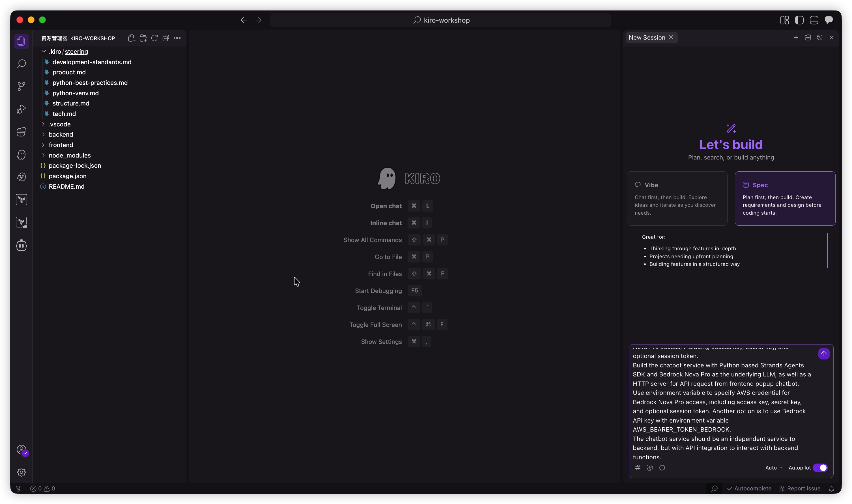The width and height of the screenshot is (852, 504).
Task: Click the kiro-workshop search bar
Action: [x=441, y=20]
